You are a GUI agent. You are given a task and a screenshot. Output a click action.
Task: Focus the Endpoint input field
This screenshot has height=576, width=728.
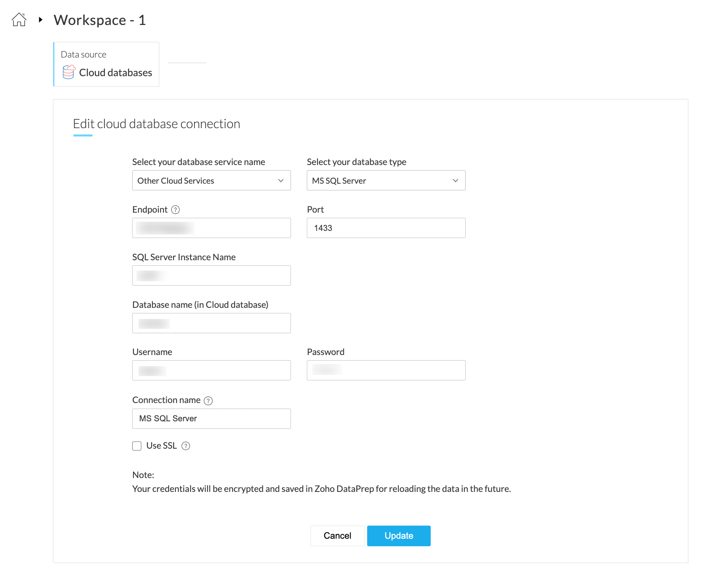(x=211, y=228)
